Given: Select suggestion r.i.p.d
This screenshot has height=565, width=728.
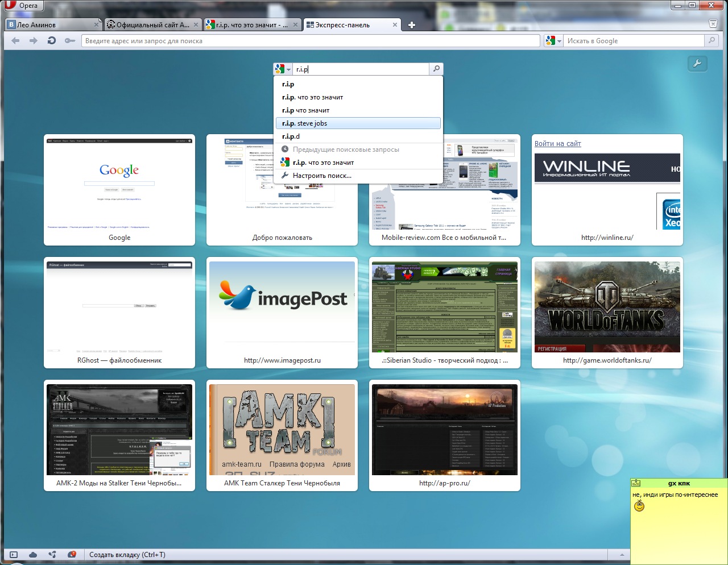Looking at the screenshot, I should coord(358,136).
